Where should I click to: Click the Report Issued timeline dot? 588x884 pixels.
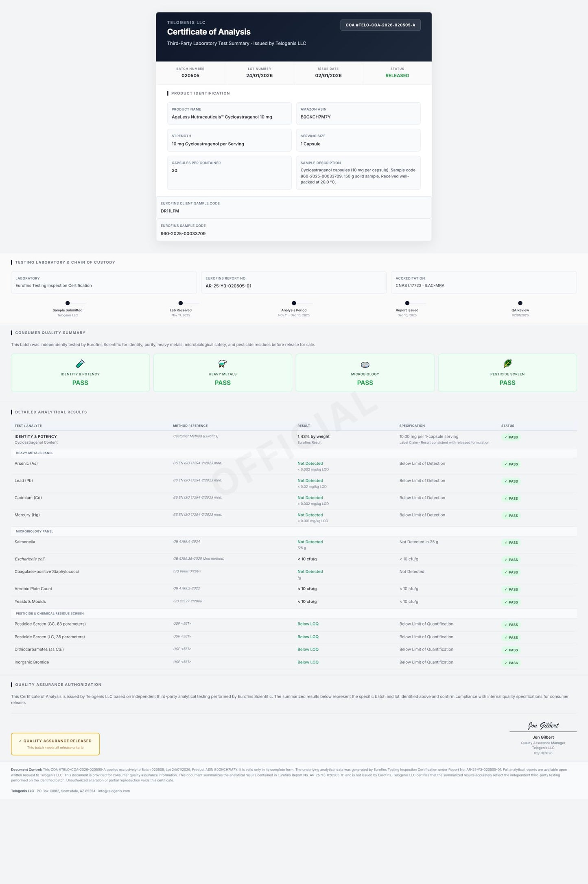tap(407, 303)
